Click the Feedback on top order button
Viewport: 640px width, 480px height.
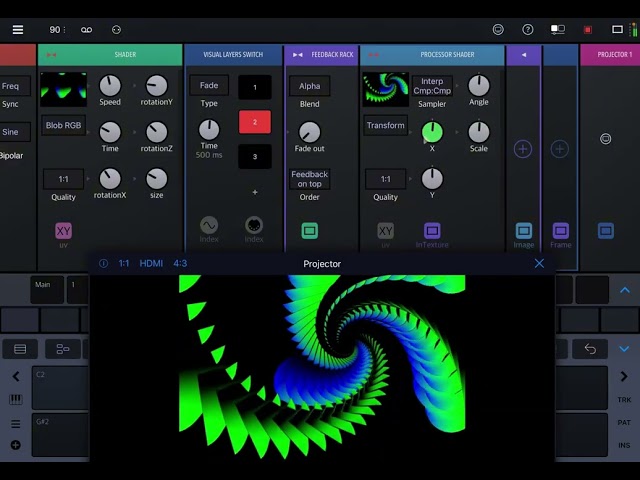pyautogui.click(x=309, y=179)
